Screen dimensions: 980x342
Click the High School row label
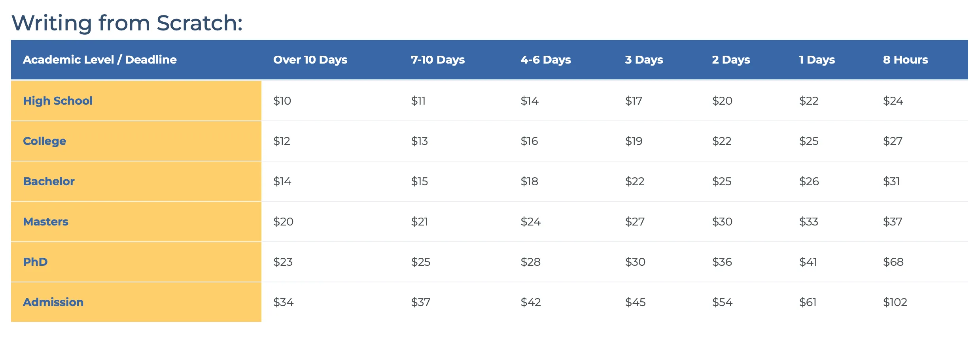tap(58, 101)
